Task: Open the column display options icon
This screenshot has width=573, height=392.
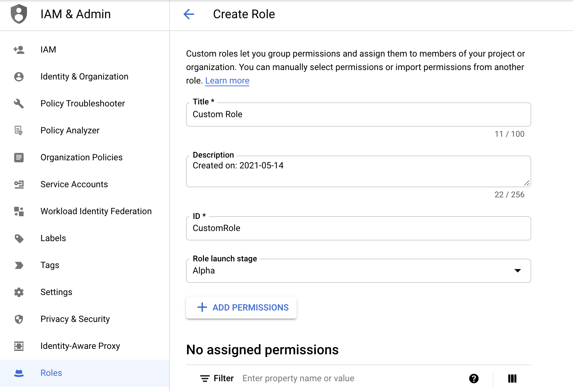Action: tap(512, 379)
